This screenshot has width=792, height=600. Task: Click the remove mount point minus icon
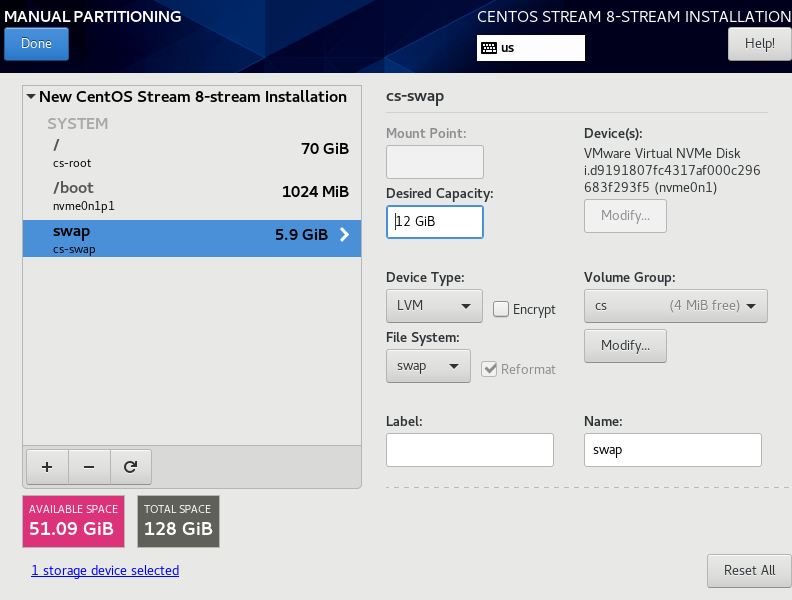click(89, 467)
